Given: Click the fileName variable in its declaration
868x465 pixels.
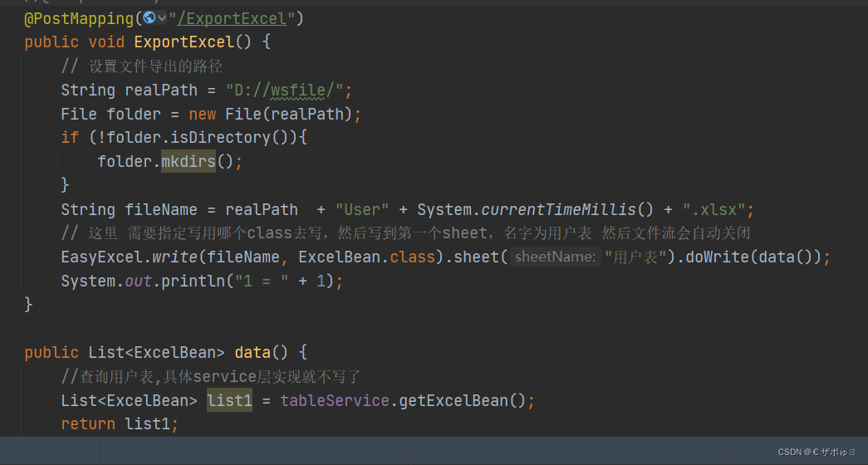Looking at the screenshot, I should (x=160, y=210).
